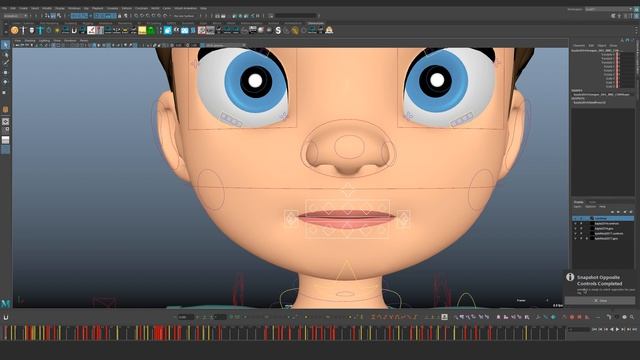The width and height of the screenshot is (640, 360).
Task: Toggle playback P on third display layer
Action: click(581, 229)
